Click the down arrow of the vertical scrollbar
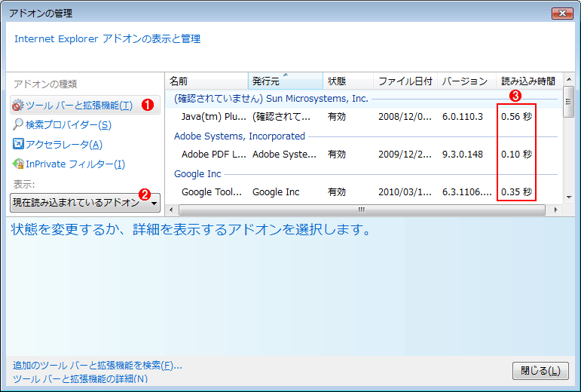The height and width of the screenshot is (392, 581). pyautogui.click(x=569, y=198)
